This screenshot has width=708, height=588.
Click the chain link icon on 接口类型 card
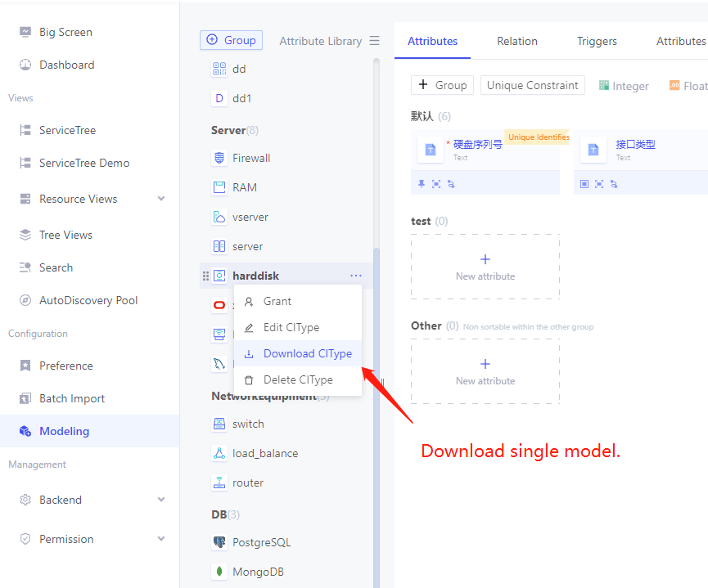(x=614, y=184)
